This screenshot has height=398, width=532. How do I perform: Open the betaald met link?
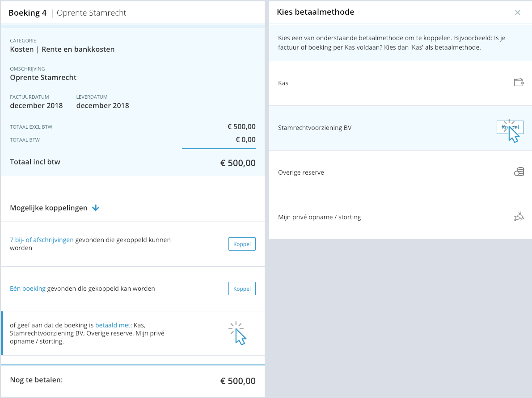[x=113, y=325]
